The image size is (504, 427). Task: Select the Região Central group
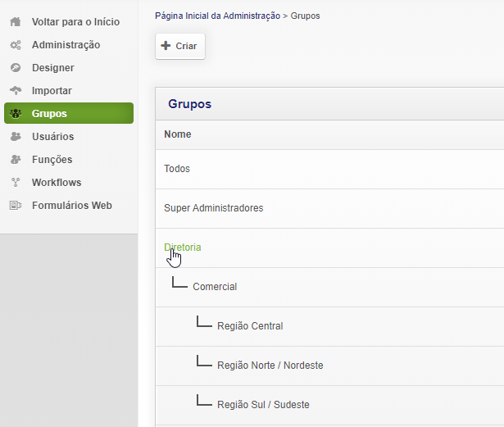coord(250,326)
